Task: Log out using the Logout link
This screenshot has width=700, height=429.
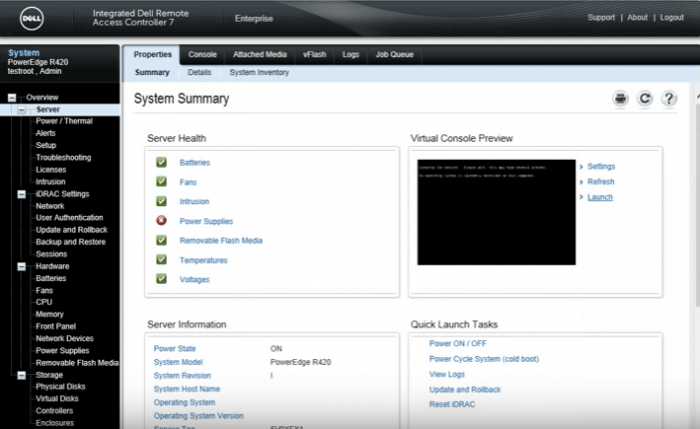Action: pyautogui.click(x=671, y=17)
